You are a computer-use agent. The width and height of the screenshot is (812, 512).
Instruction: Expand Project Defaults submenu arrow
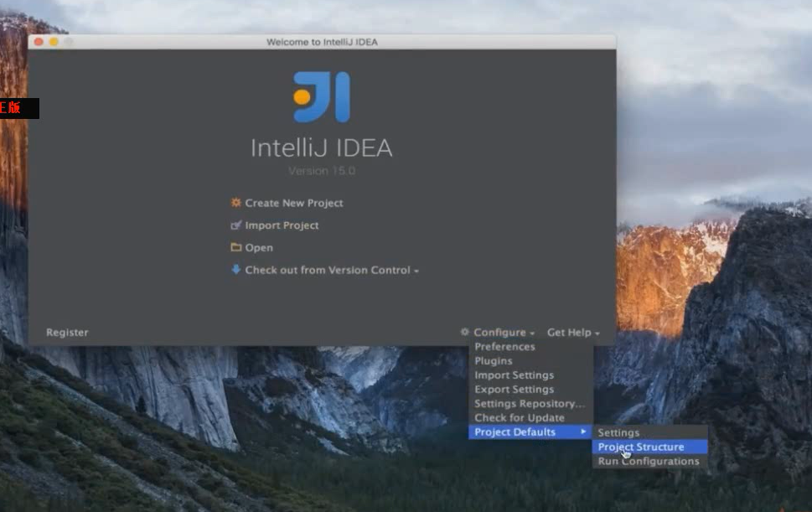[583, 432]
